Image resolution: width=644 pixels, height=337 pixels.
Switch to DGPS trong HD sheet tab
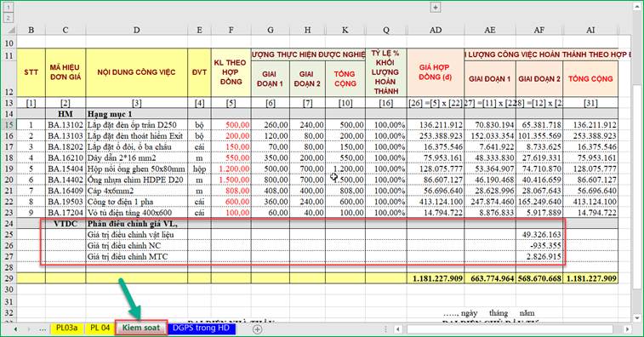(202, 328)
